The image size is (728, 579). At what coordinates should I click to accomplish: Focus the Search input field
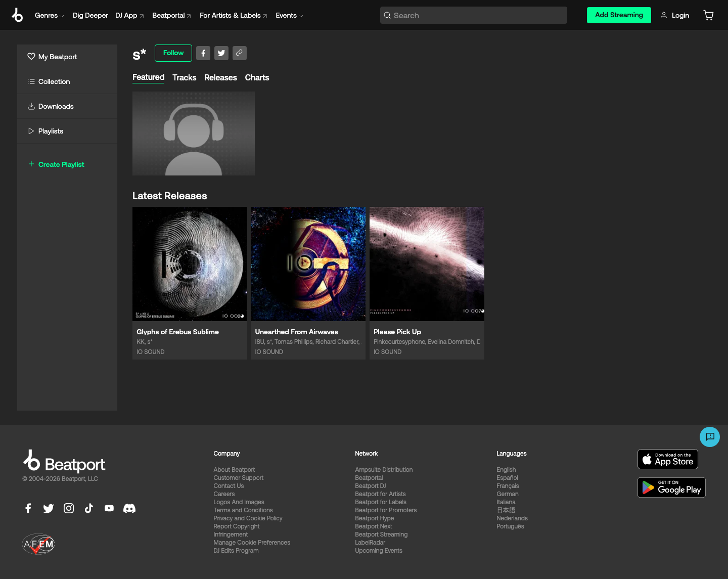(474, 15)
